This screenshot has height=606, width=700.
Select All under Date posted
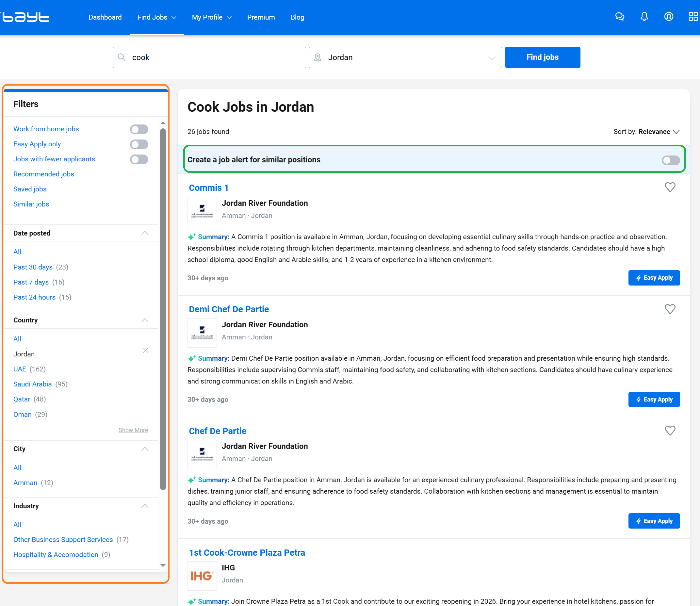click(17, 252)
